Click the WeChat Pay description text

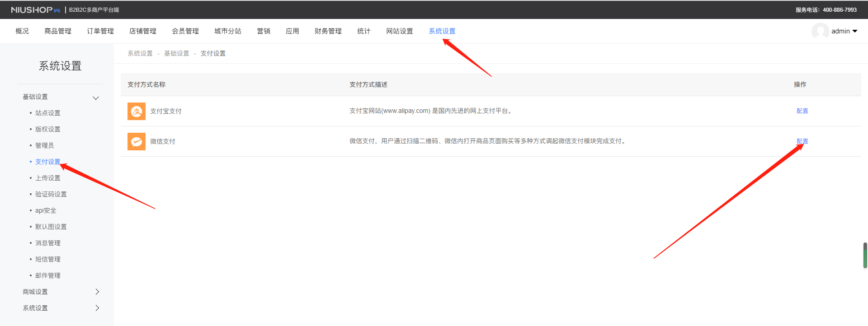tap(489, 141)
